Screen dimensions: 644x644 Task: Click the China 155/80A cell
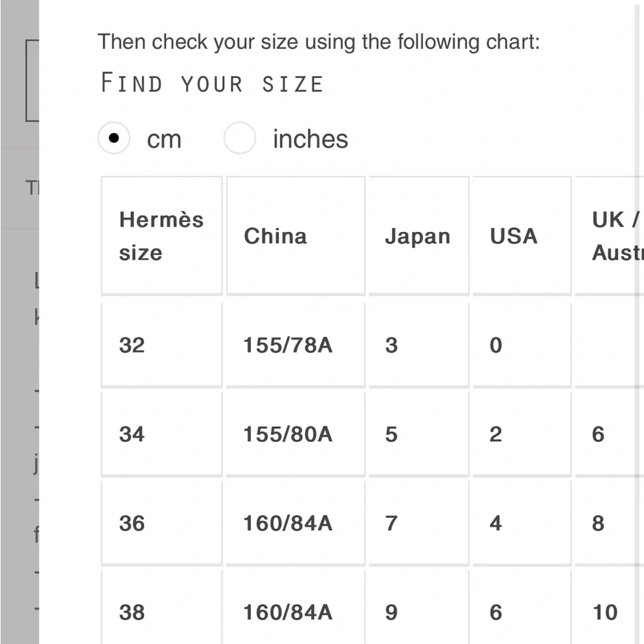click(296, 434)
